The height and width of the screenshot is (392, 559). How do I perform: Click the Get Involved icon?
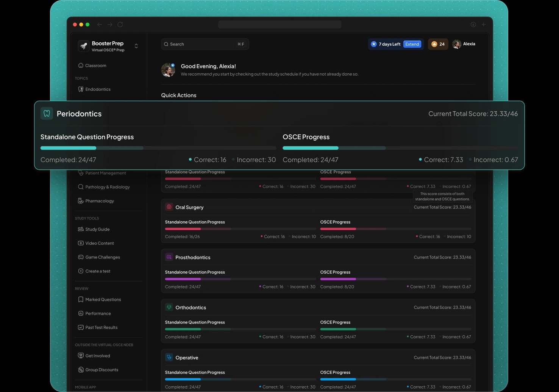point(81,356)
